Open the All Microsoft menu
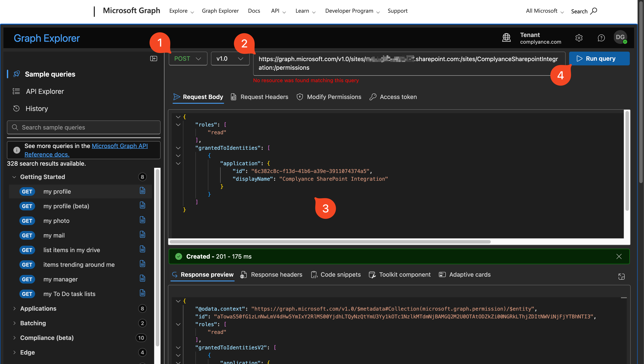Viewport: 644px width, 364px height. (x=545, y=11)
